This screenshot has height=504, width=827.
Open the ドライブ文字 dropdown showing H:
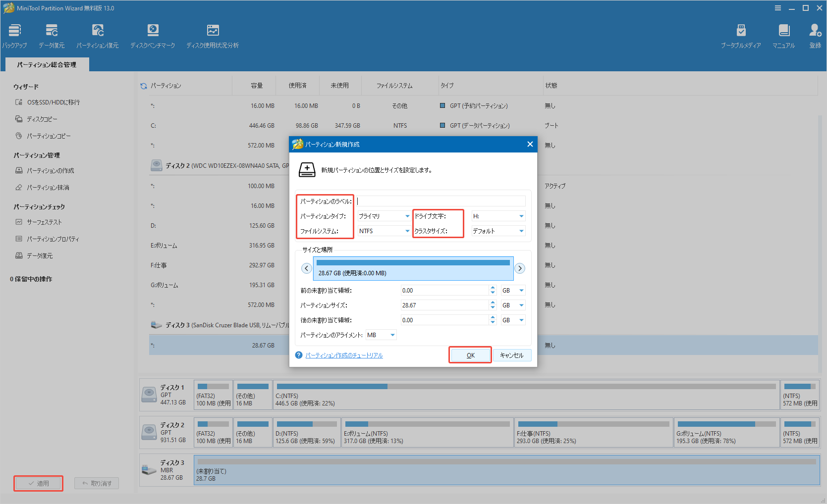pos(497,216)
